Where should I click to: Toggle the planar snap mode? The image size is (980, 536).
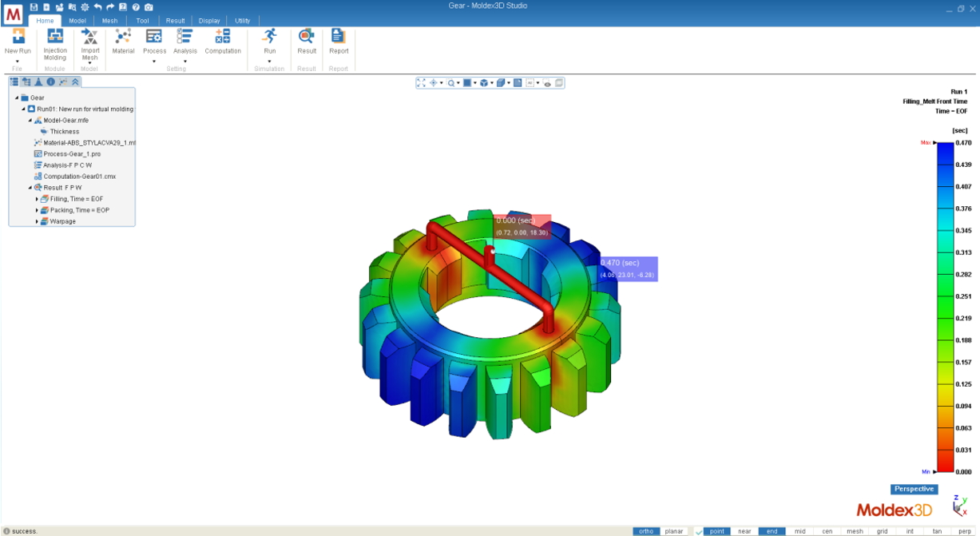click(674, 531)
